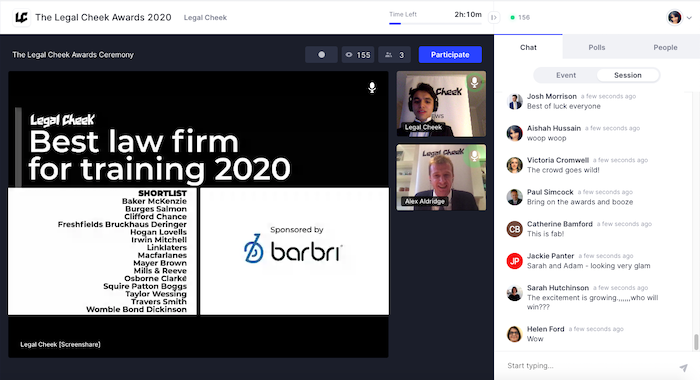
Task: Collapse the side panel with arrow button
Action: (494, 17)
